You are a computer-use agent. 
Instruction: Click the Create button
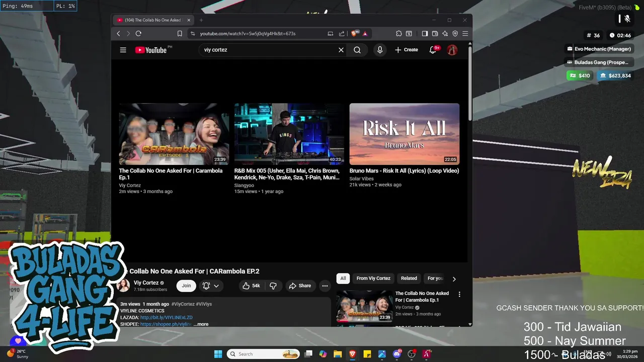[x=407, y=50]
